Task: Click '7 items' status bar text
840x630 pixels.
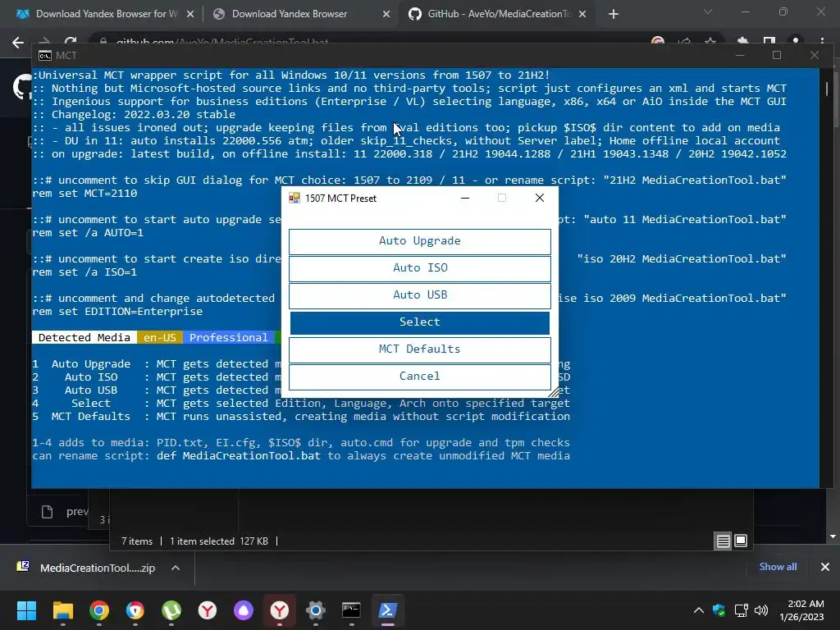Action: coord(137,541)
